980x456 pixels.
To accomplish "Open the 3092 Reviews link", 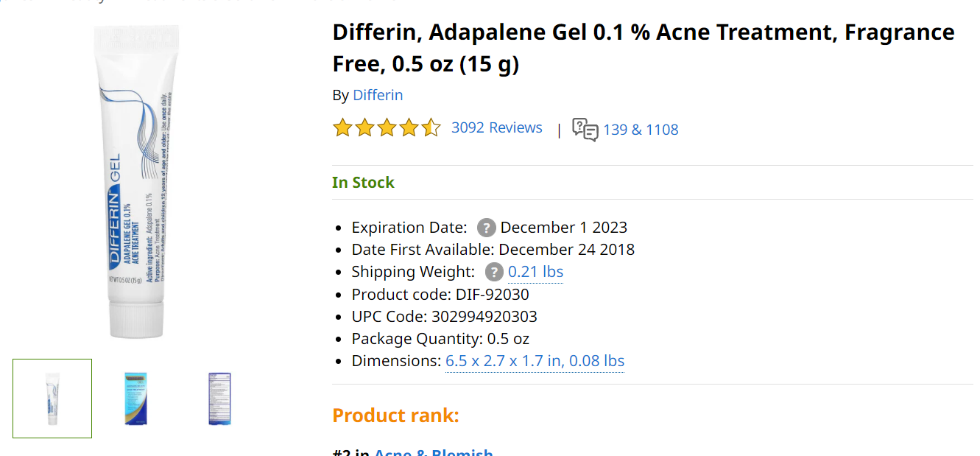I will (497, 127).
